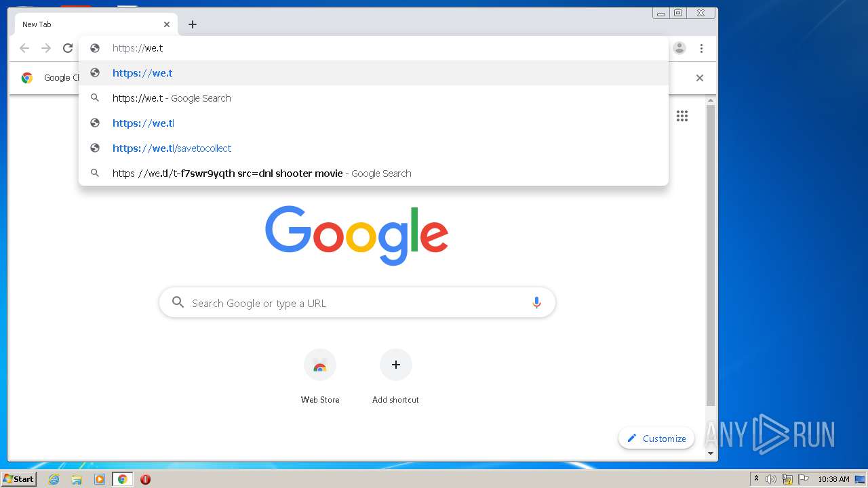Click the Action Center flag icon
The width and height of the screenshot is (868, 488).
click(x=804, y=479)
